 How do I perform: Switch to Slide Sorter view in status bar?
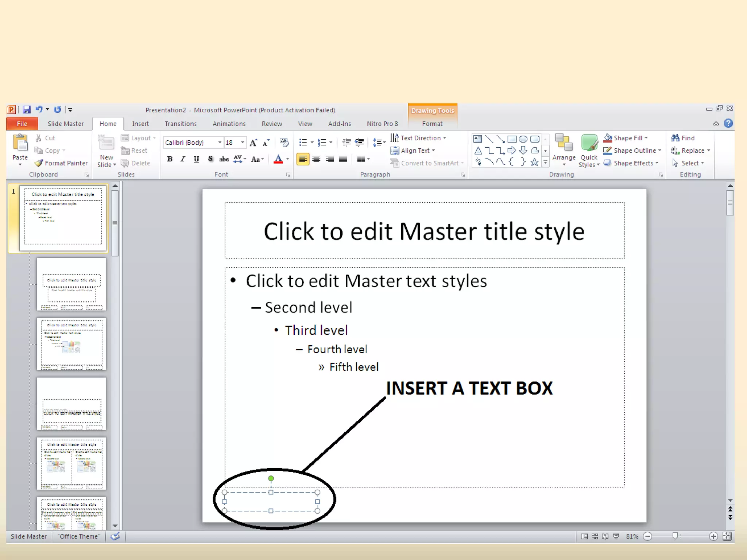(x=595, y=536)
